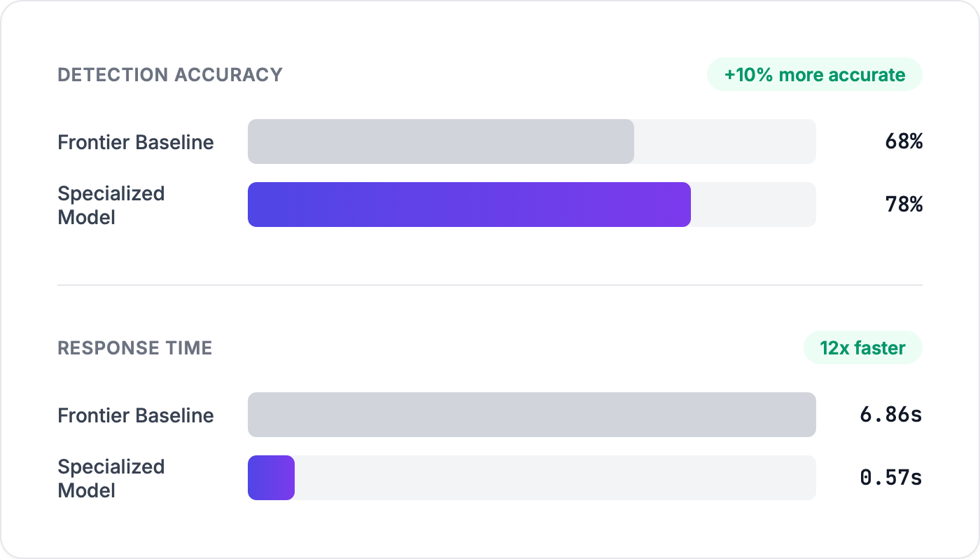Click empty track of Specialized Model accuracy bar
The width and height of the screenshot is (980, 559).
(753, 205)
